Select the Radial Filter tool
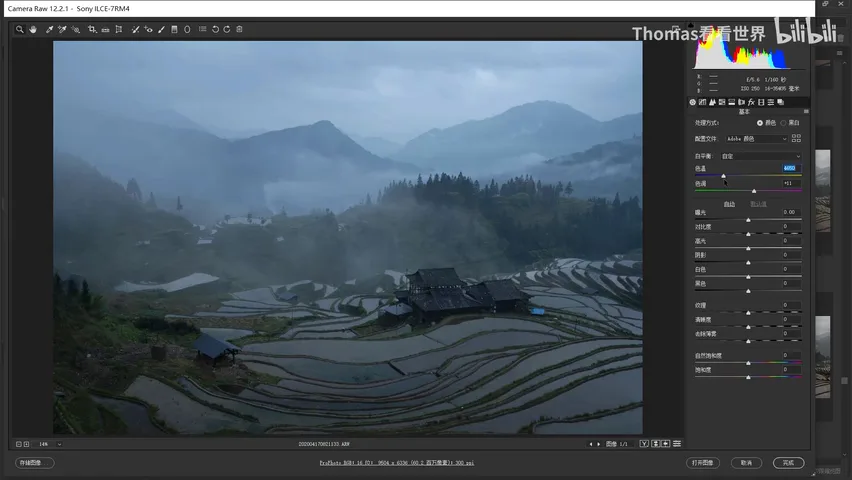Viewport: 852px width, 480px height. 187,29
